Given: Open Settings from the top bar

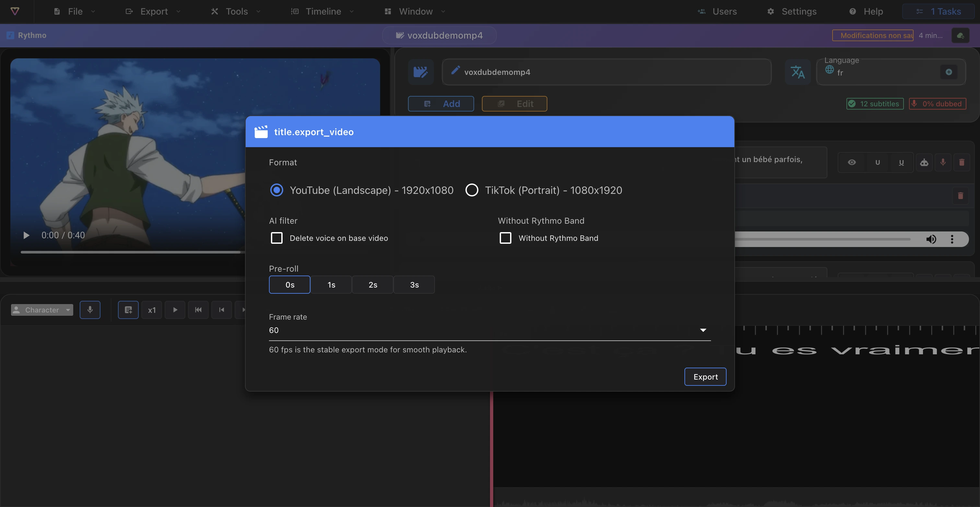Looking at the screenshot, I should tap(792, 11).
